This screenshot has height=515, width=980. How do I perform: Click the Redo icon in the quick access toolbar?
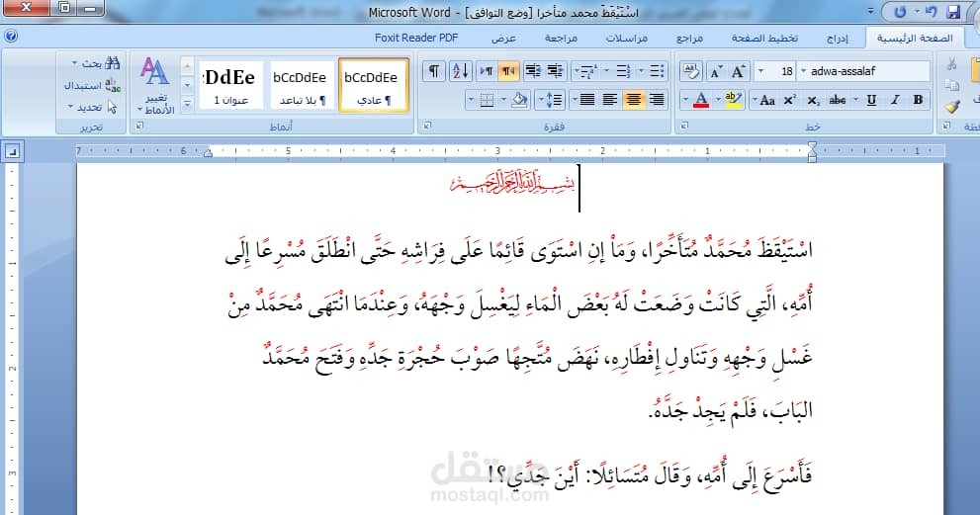tap(900, 11)
